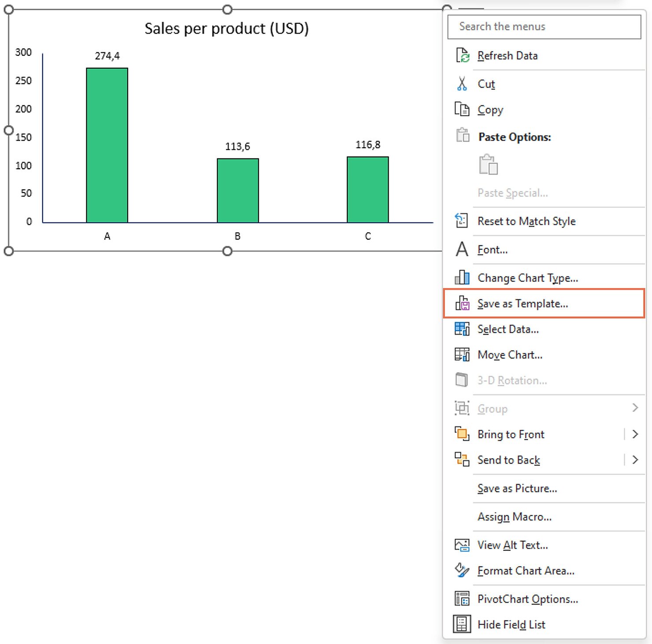Click the Select Data grid icon

[462, 329]
